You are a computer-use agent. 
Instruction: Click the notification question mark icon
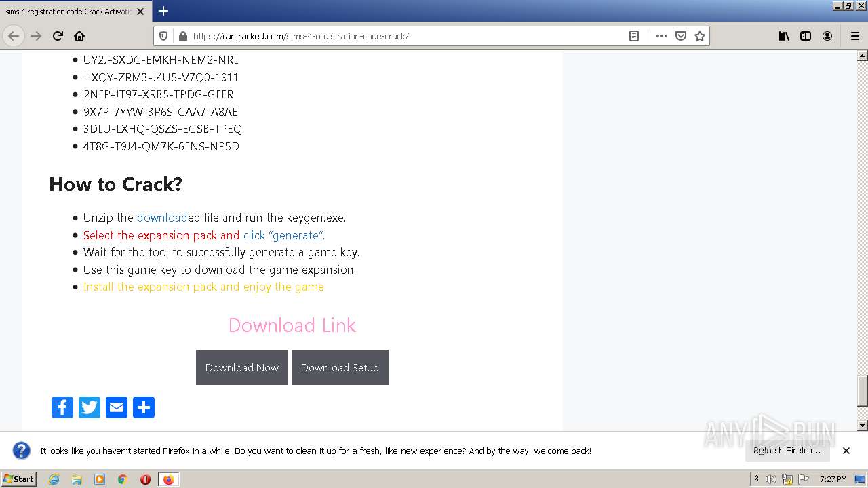pos(22,451)
